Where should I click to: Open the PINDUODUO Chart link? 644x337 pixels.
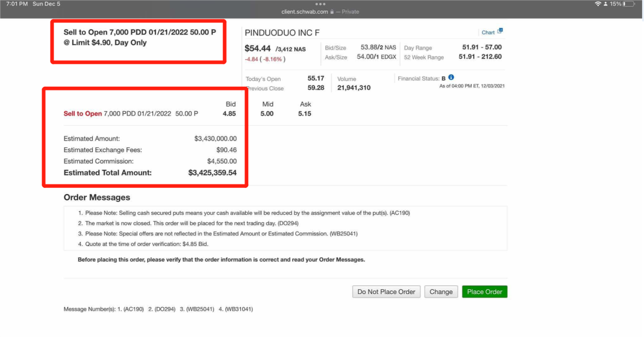488,32
